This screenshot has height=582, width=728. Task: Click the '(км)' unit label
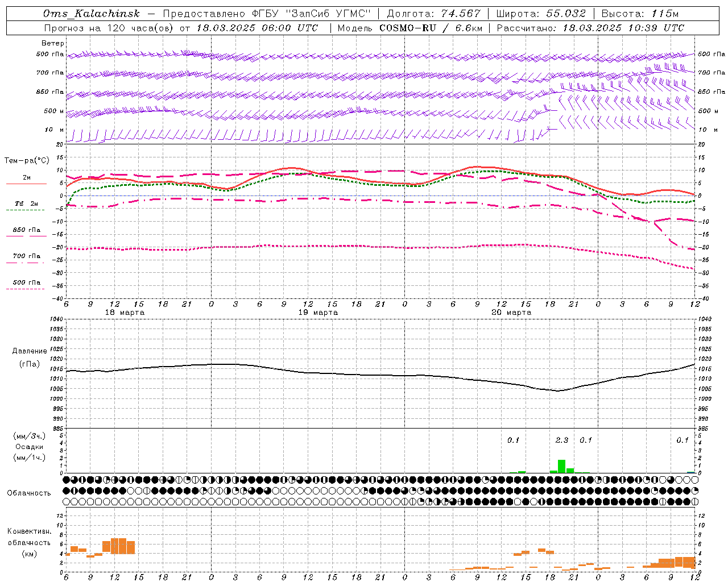[30, 554]
